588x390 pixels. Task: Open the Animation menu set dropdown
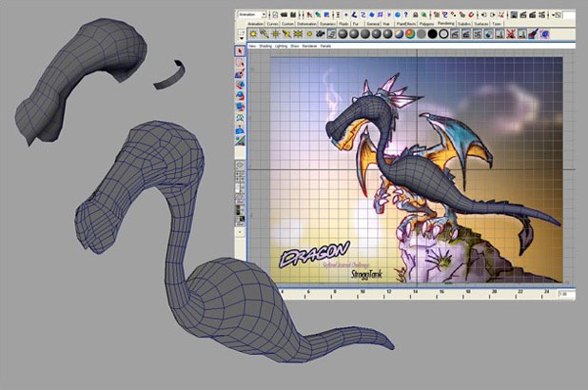pyautogui.click(x=252, y=14)
